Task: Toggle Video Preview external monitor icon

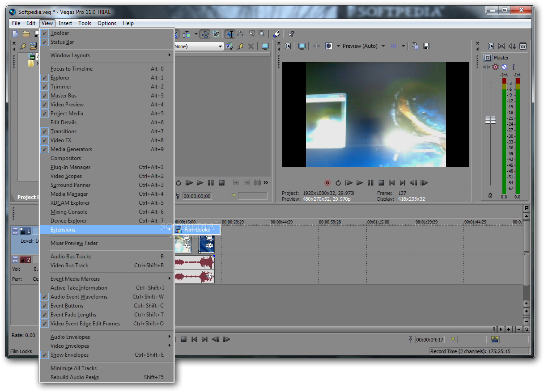Action: pyautogui.click(x=302, y=46)
